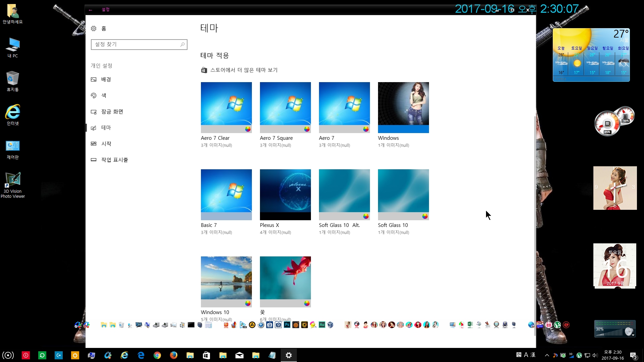This screenshot has height=362, width=644.
Task: Click the Start button on the taskbar
Action: [x=8, y=355]
